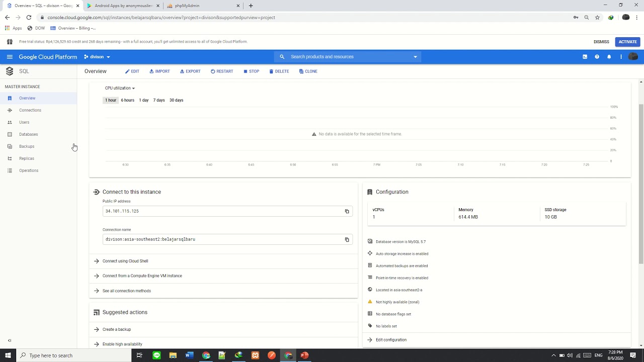
Task: Open the CPU utilization metric dropdown
Action: click(x=120, y=88)
